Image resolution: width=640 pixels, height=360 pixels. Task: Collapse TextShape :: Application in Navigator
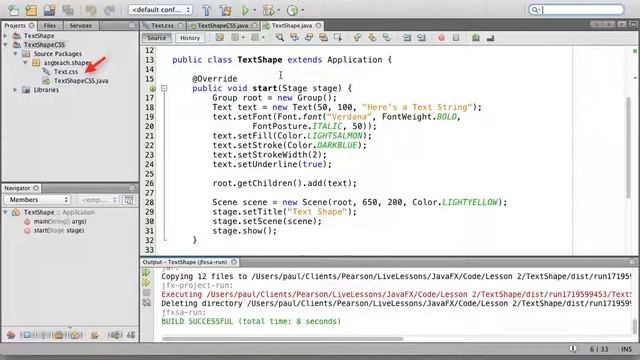point(6,212)
